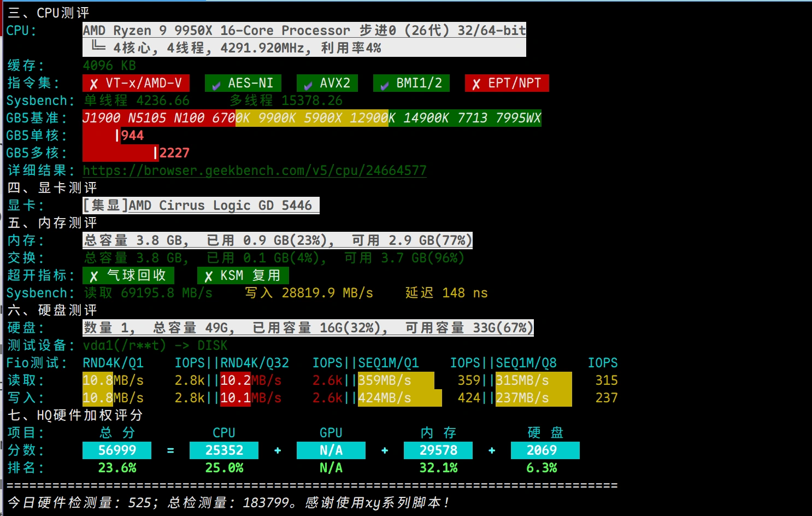Click 14900K in the GB5 baseline row
The height and width of the screenshot is (516, 812).
(x=427, y=118)
